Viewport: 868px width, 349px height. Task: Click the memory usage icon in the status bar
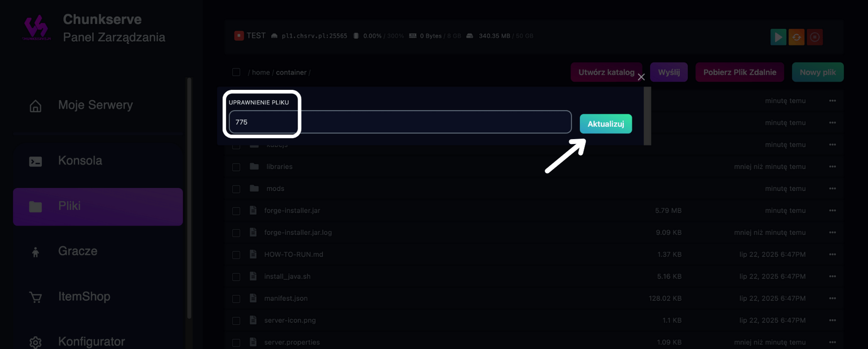413,36
